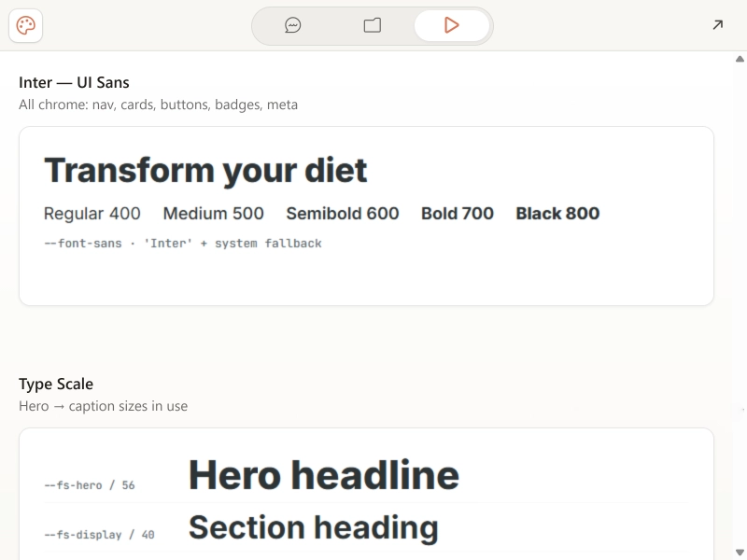Click the '--font-sans' token caption
This screenshot has width=747, height=560.
[x=183, y=244]
